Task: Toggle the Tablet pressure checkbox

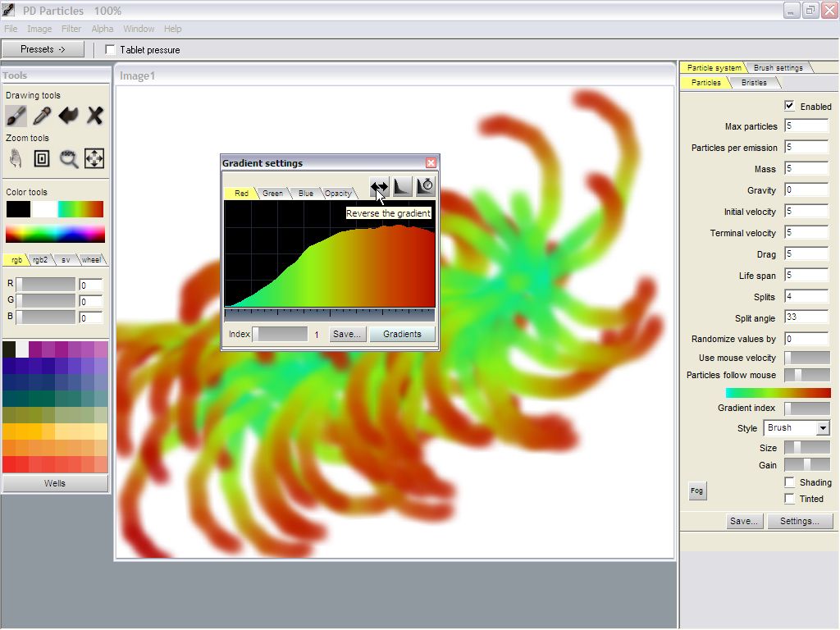Action: click(x=111, y=50)
